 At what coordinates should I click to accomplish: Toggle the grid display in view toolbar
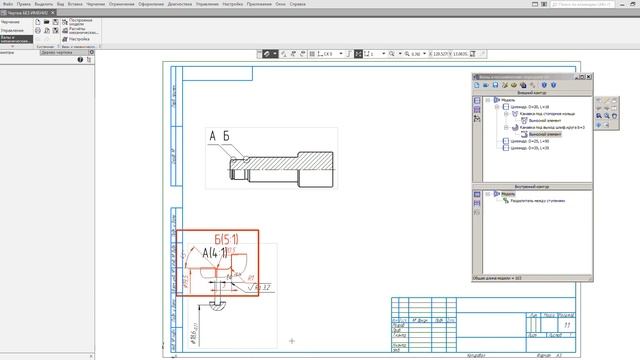click(312, 54)
